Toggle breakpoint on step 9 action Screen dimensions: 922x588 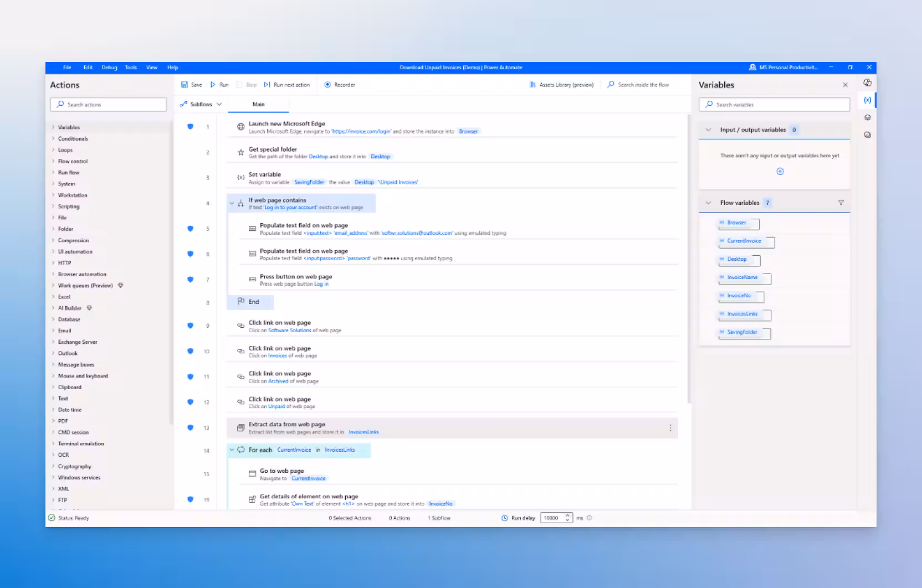[190, 326]
